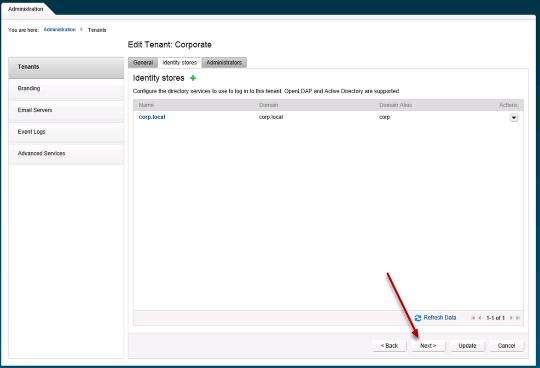This screenshot has height=368, width=540.
Task: Click the corp.local domain cell
Action: (271, 117)
